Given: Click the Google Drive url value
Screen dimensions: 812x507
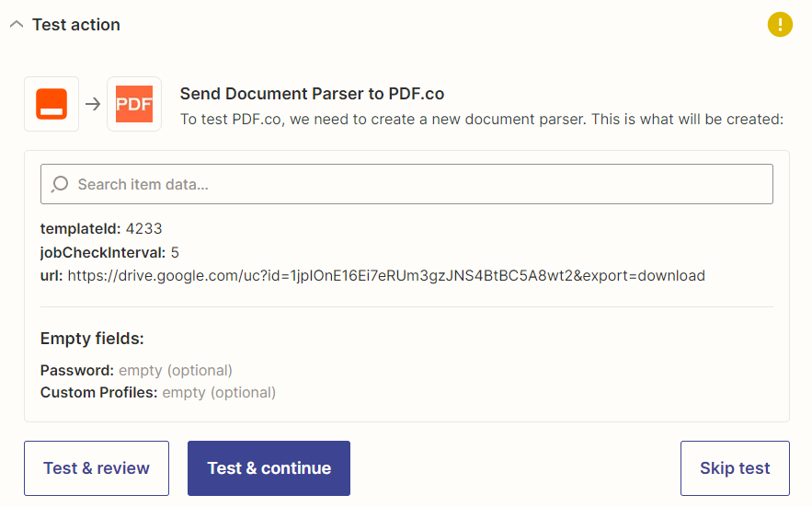Looking at the screenshot, I should [x=386, y=276].
